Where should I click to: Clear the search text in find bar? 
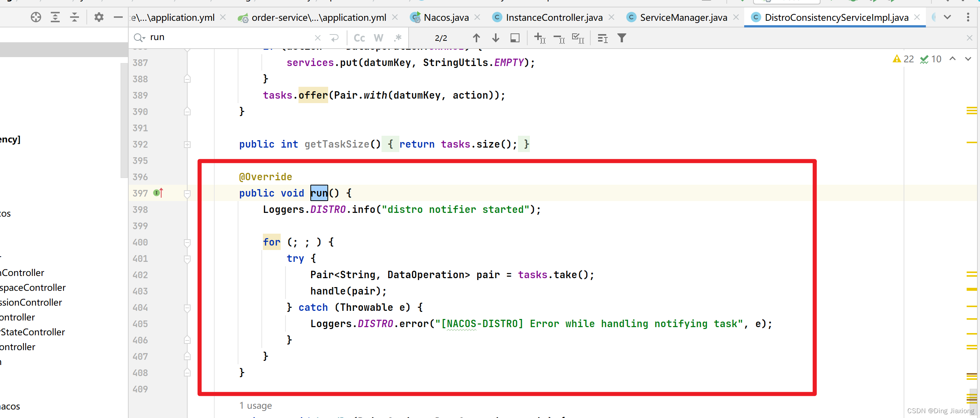(318, 38)
